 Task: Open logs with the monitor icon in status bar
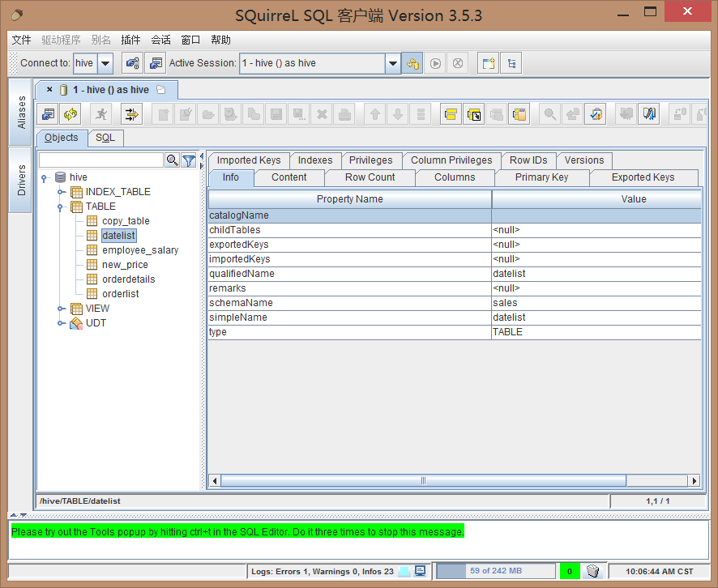(x=420, y=571)
